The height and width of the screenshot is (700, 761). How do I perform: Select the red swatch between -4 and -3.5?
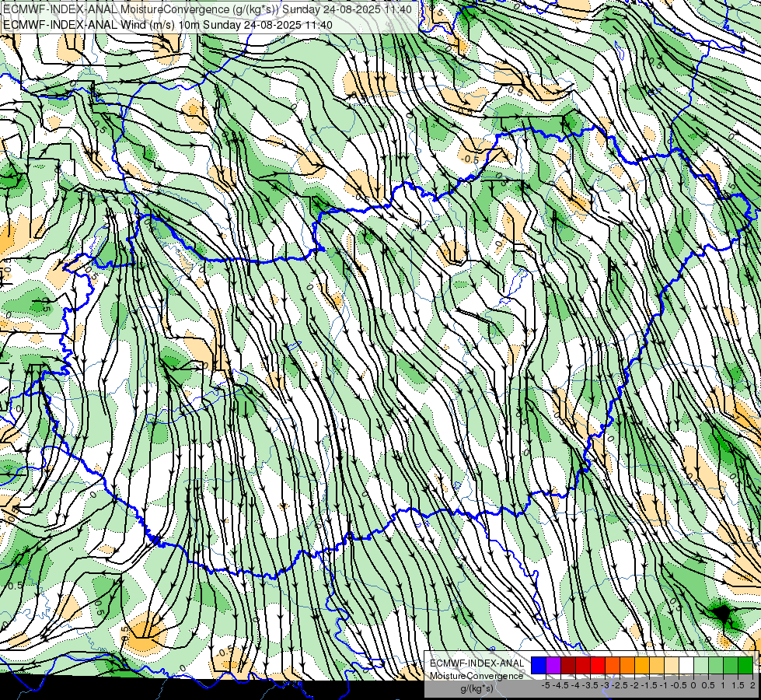click(583, 665)
